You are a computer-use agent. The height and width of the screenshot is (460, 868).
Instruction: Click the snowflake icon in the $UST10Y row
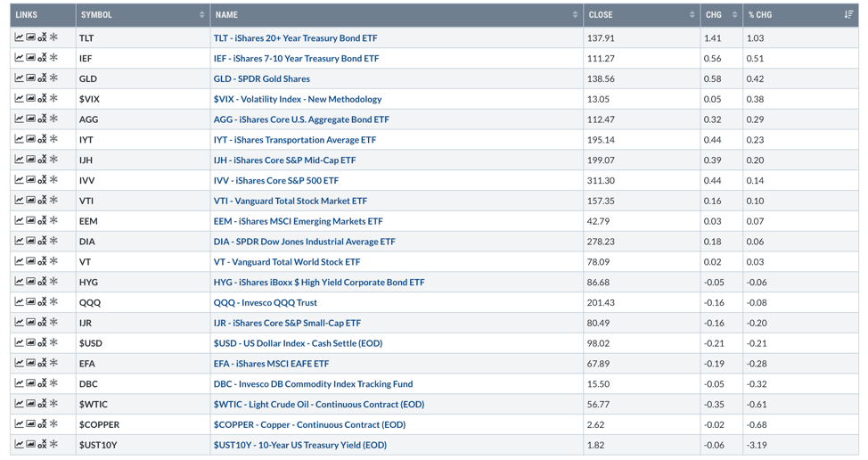pos(53,444)
